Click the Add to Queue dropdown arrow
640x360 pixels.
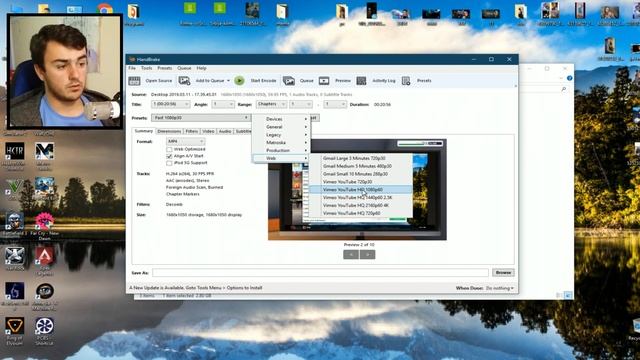[x=229, y=81]
